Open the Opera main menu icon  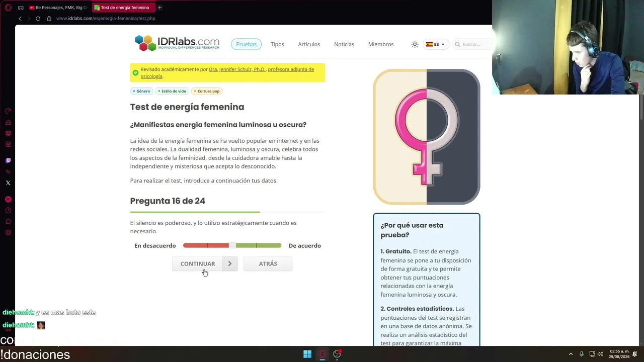pyautogui.click(x=8, y=8)
